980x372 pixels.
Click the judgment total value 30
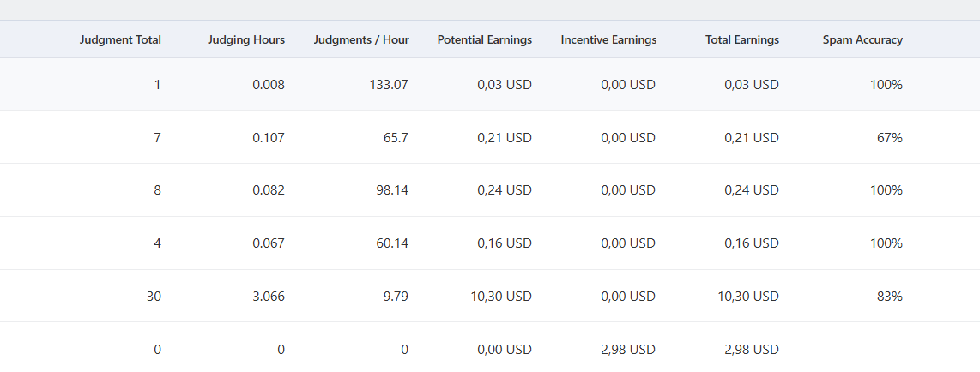pos(154,297)
